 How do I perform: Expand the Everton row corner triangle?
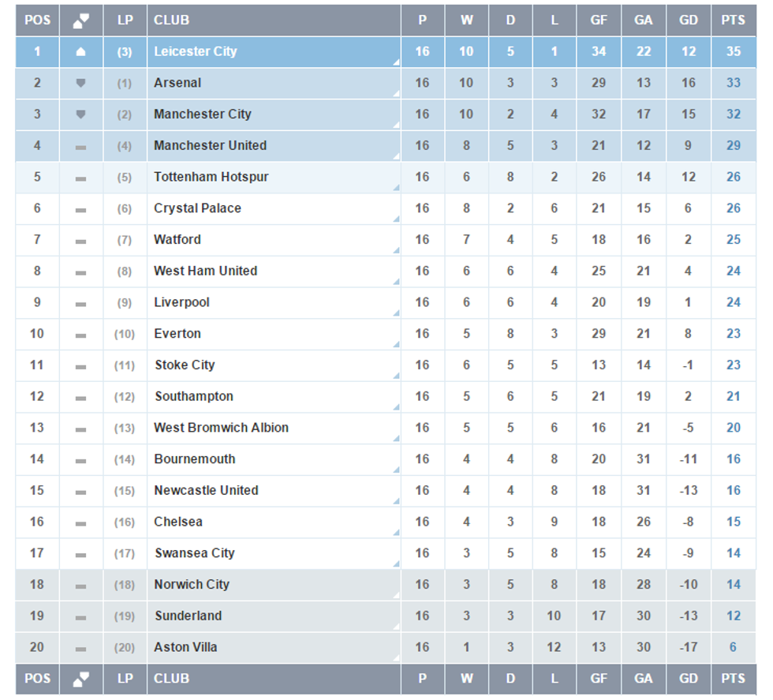tap(396, 345)
